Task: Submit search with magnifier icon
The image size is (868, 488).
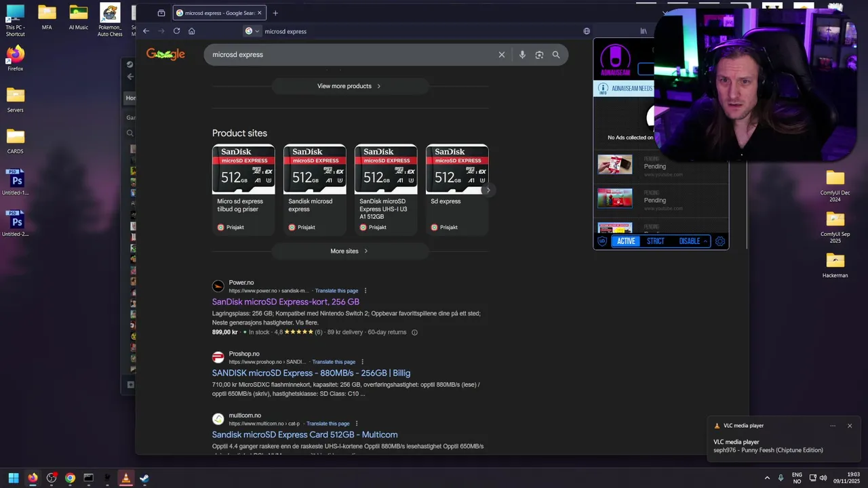Action: pos(556,55)
